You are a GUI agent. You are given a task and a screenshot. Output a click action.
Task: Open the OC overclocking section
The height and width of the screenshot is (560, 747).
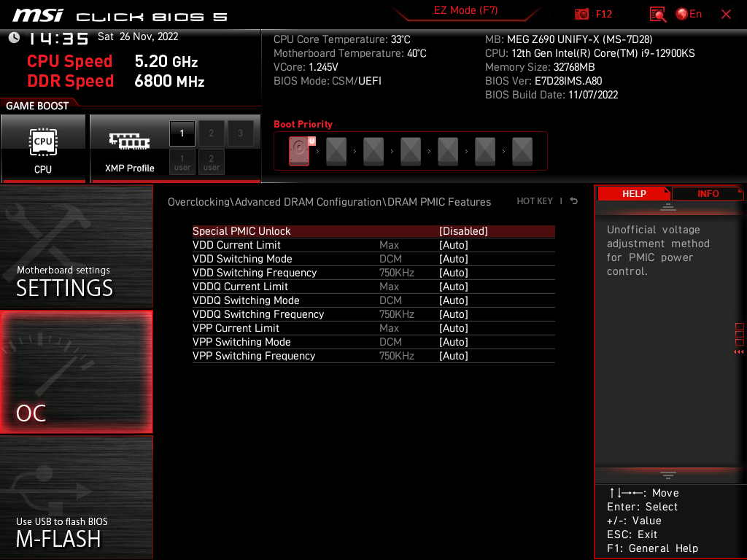coord(76,372)
